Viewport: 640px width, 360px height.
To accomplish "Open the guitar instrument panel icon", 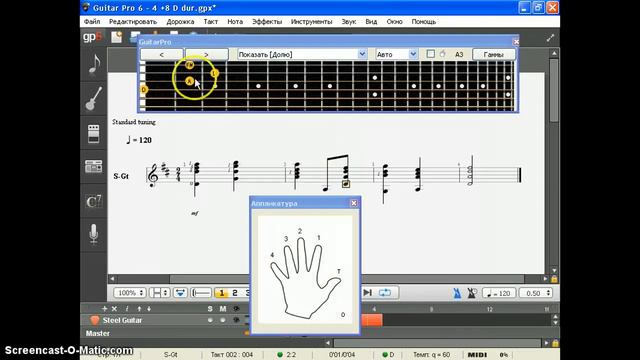I will point(93,98).
